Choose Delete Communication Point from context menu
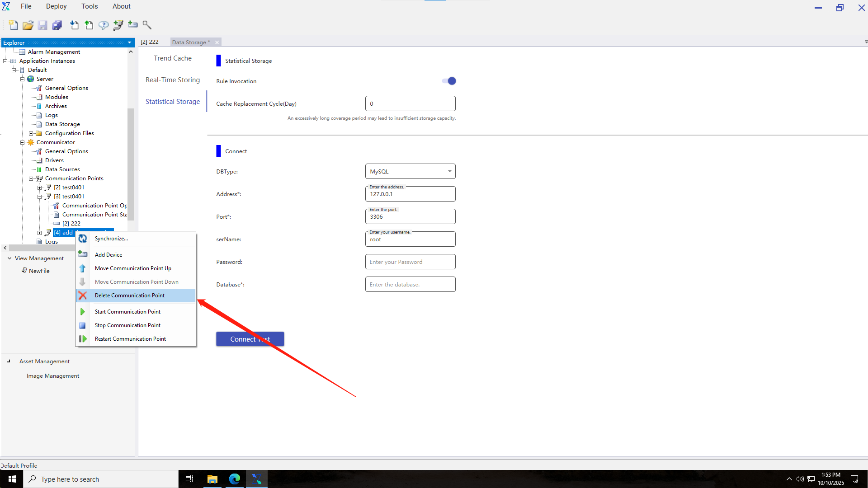 pyautogui.click(x=130, y=296)
